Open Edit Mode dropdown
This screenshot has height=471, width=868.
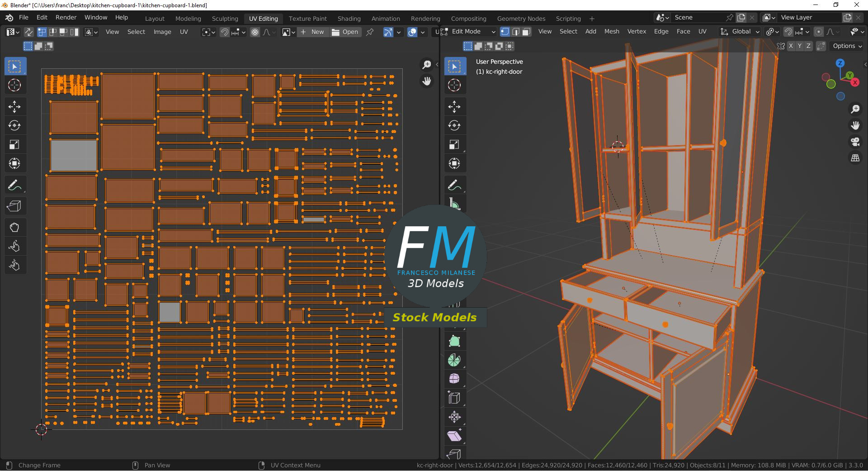(468, 32)
